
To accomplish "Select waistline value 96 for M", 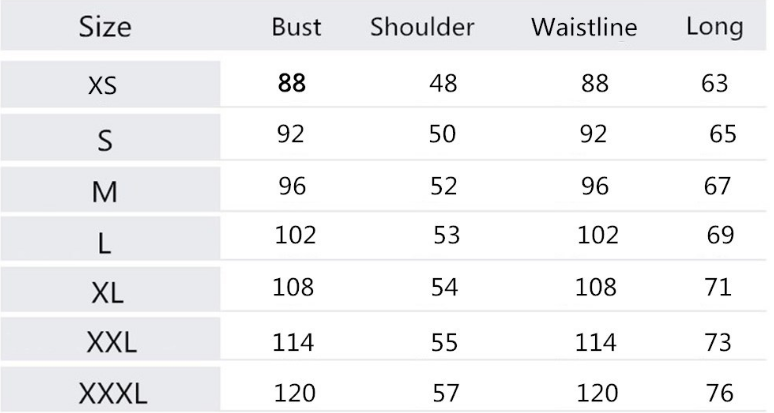I will pyautogui.click(x=594, y=186).
